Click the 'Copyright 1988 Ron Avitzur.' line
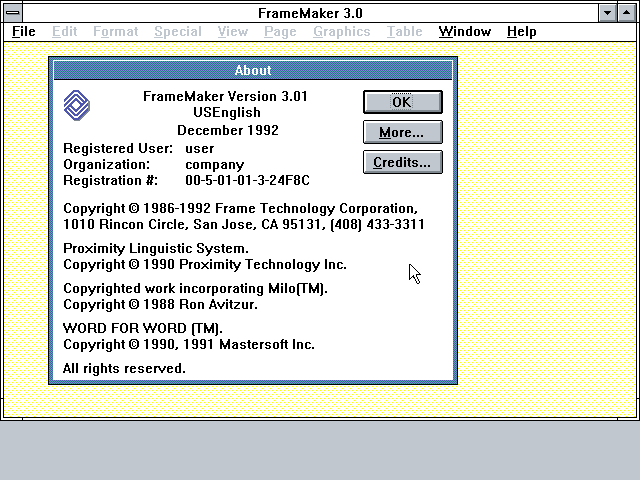The width and height of the screenshot is (640, 480). click(160, 304)
